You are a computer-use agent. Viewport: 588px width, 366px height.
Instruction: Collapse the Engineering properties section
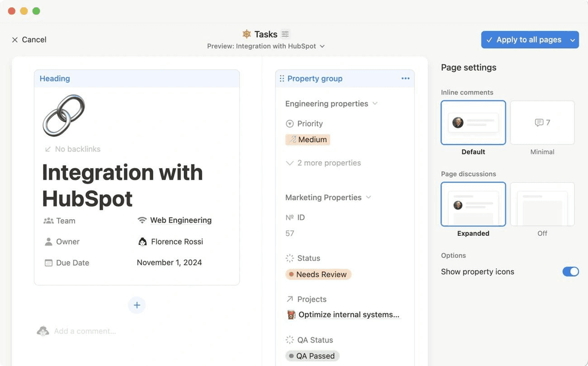376,104
